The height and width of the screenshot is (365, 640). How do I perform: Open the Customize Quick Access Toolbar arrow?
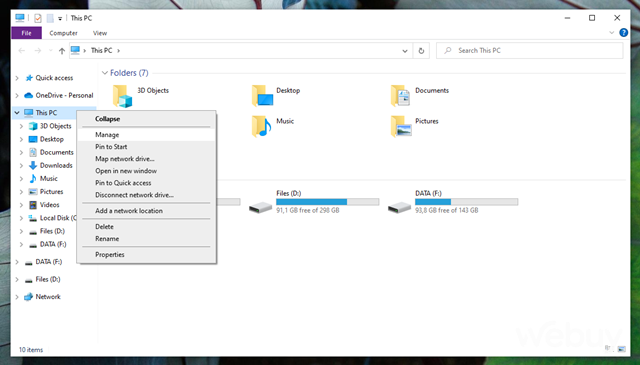point(60,18)
